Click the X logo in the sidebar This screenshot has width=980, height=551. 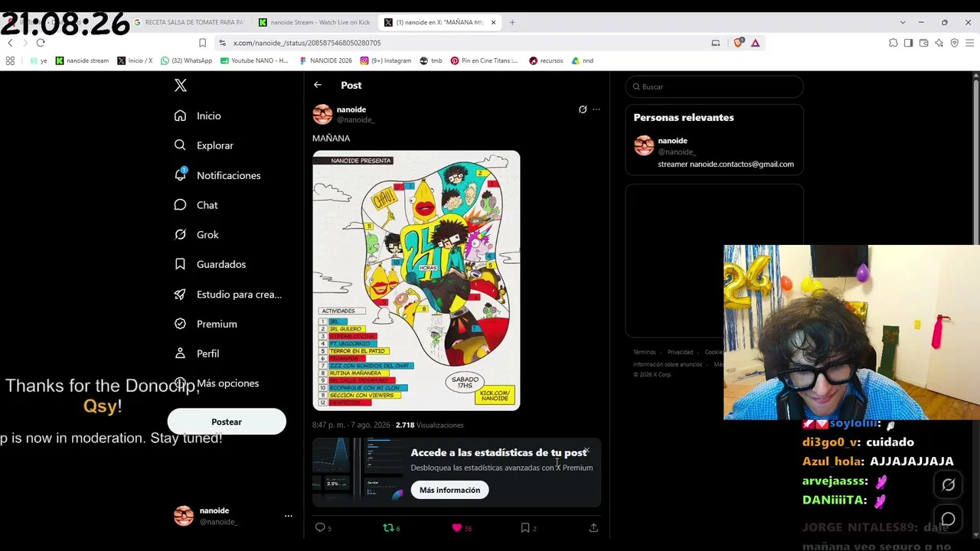point(181,86)
